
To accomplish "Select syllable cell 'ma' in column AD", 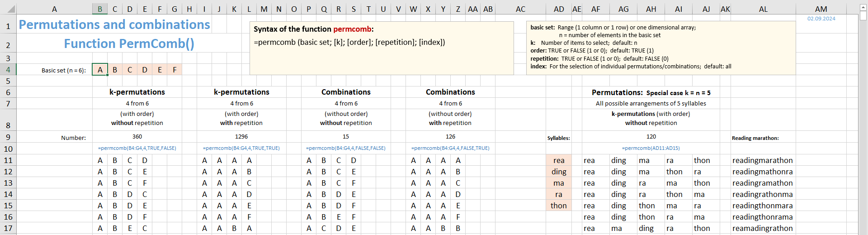I will pos(559,183).
